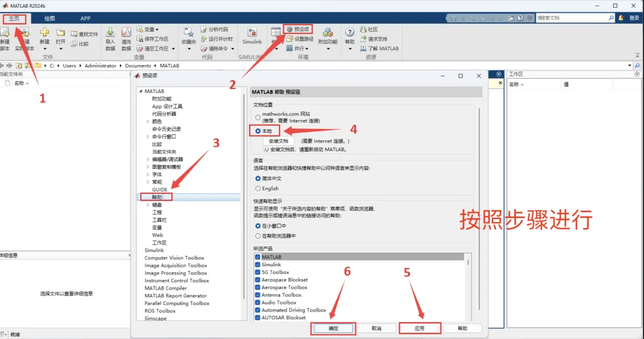The image size is (644, 339).
Task: Click the 打开 folder icon
Action: (60, 32)
